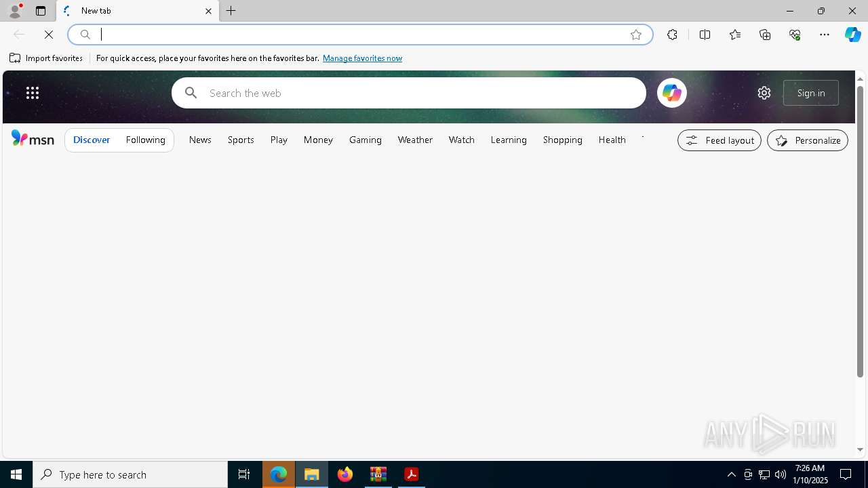Open the Copilot sidebar icon

click(853, 35)
